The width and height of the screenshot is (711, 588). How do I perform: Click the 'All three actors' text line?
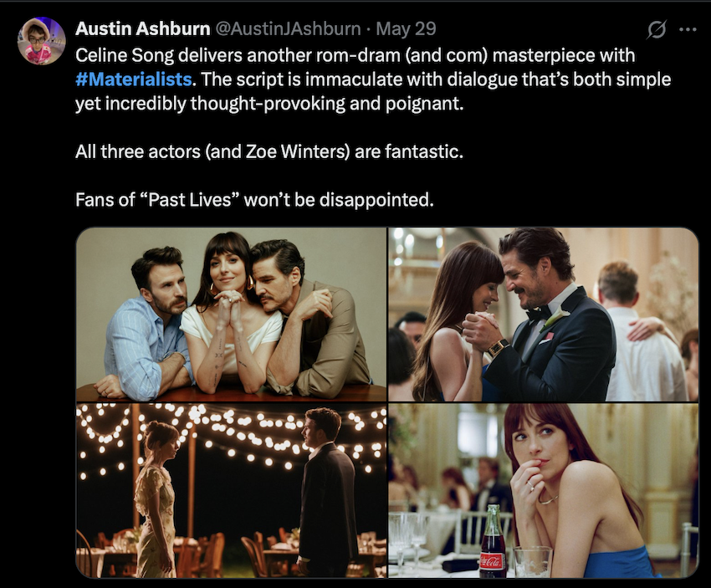[x=269, y=151]
